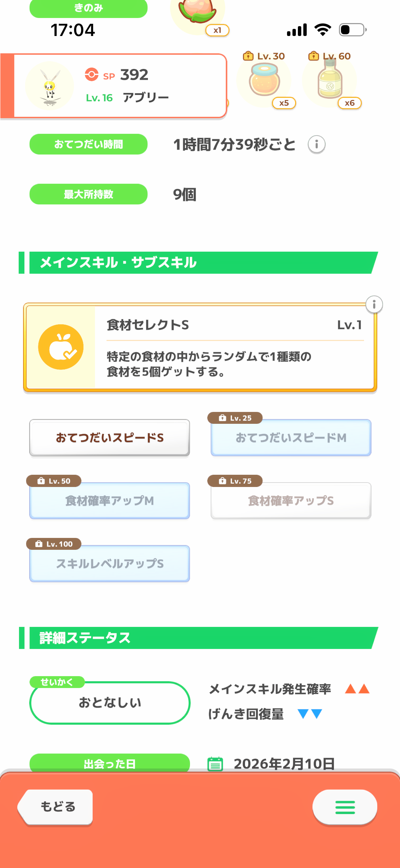Image resolution: width=400 pixels, height=868 pixels.
Task: Tap the info icon beside おてつだい時間
Action: 317,144
